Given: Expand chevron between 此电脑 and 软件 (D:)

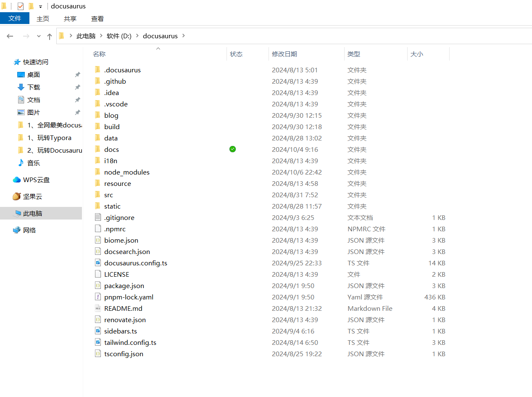Looking at the screenshot, I should [x=101, y=36].
